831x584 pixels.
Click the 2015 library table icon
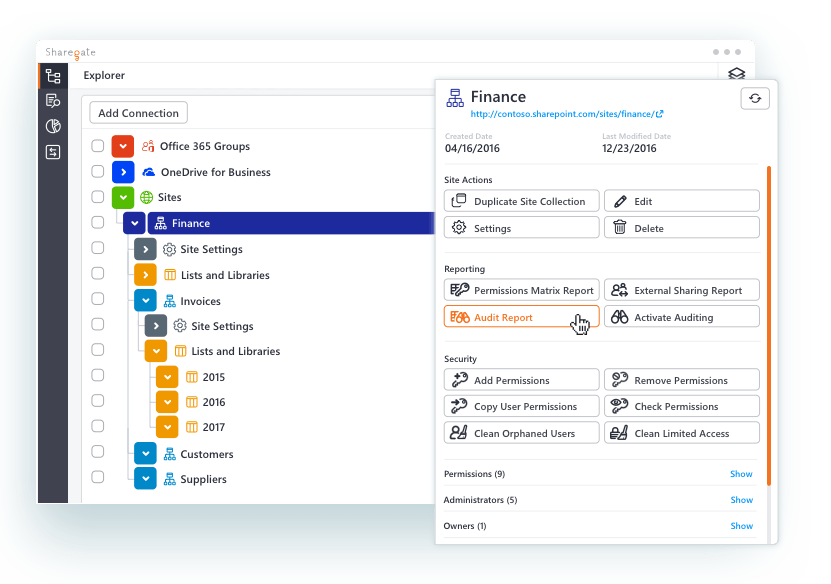pyautogui.click(x=192, y=377)
